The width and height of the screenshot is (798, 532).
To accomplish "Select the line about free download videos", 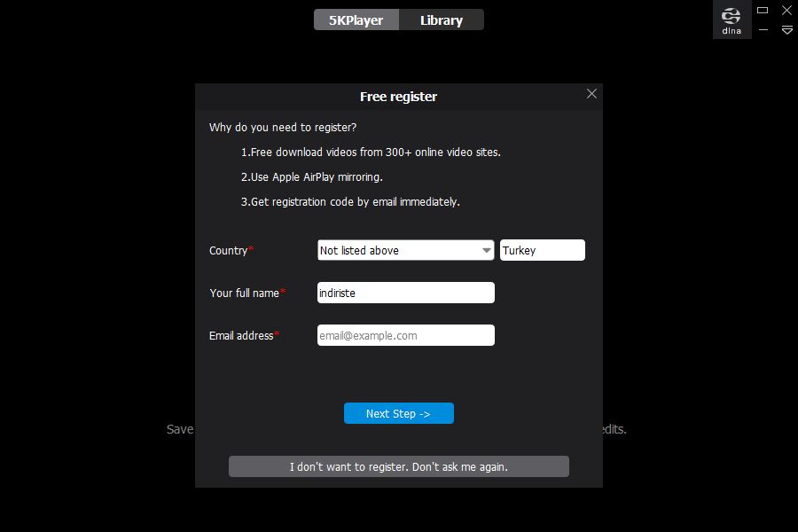I will tap(371, 153).
